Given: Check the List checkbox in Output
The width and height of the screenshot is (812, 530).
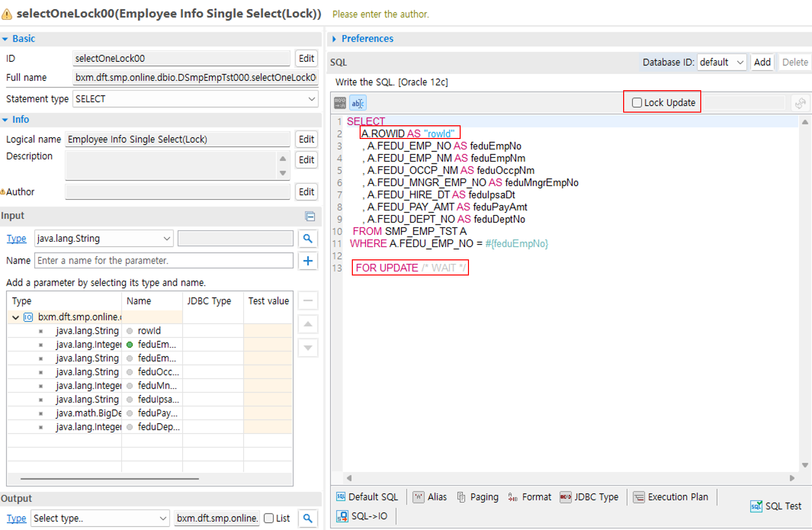Looking at the screenshot, I should pyautogui.click(x=269, y=518).
